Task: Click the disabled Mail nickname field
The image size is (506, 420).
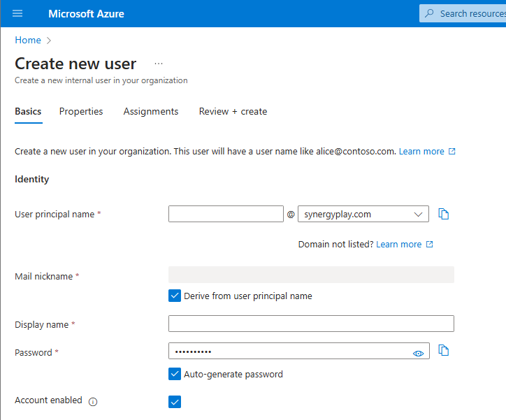Action: [x=311, y=275]
